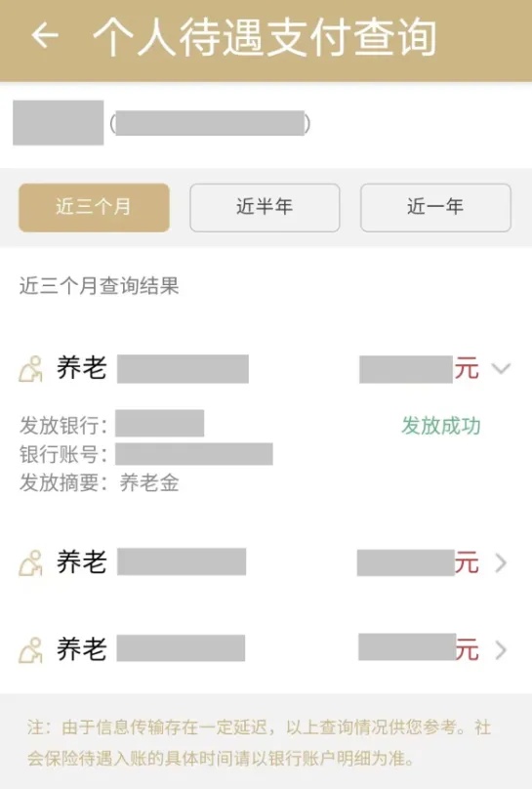The width and height of the screenshot is (532, 789).
Task: Tap the 发放银行 field row
Action: pos(111,424)
